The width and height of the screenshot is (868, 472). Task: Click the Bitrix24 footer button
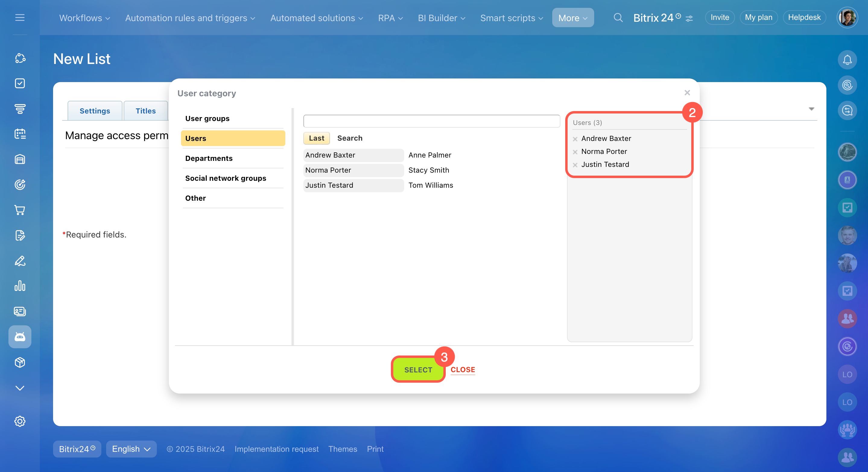77,449
